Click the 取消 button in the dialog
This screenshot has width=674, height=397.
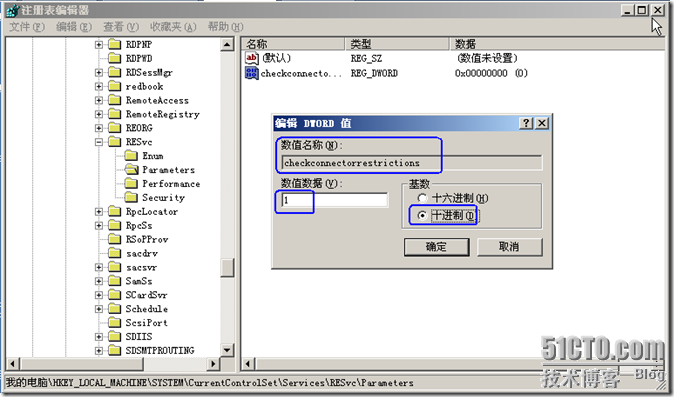(509, 247)
